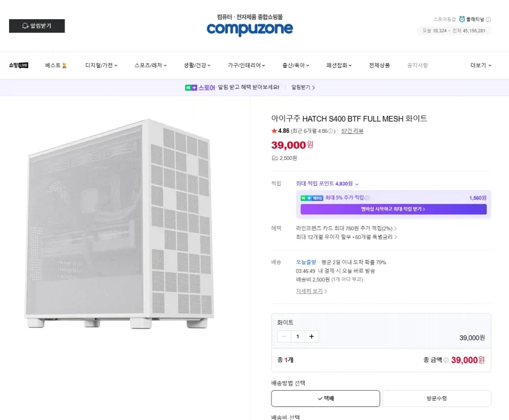The image size is (509, 420).
Task: Click the store grade info icon
Action: [x=488, y=19]
